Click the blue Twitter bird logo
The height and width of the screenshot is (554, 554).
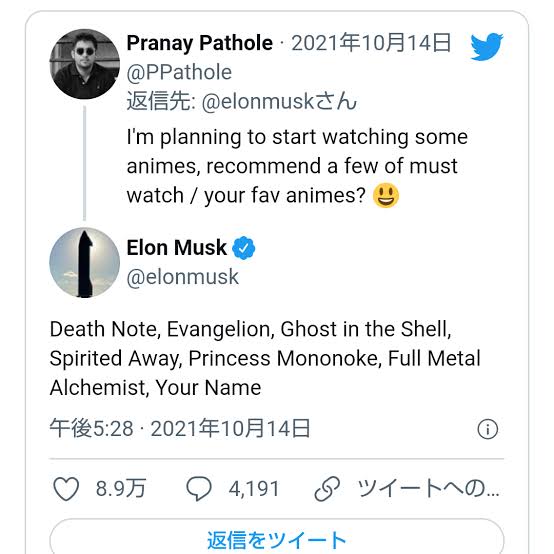tap(487, 47)
